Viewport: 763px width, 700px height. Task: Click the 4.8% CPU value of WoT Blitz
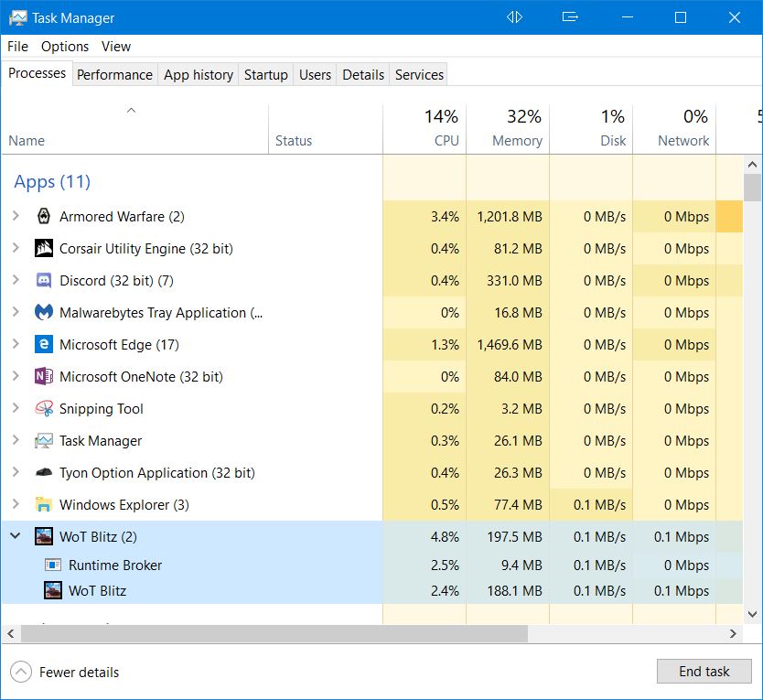(445, 536)
